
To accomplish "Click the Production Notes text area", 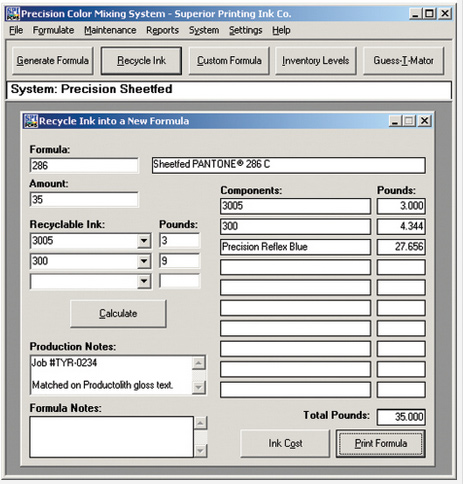I will [111, 375].
